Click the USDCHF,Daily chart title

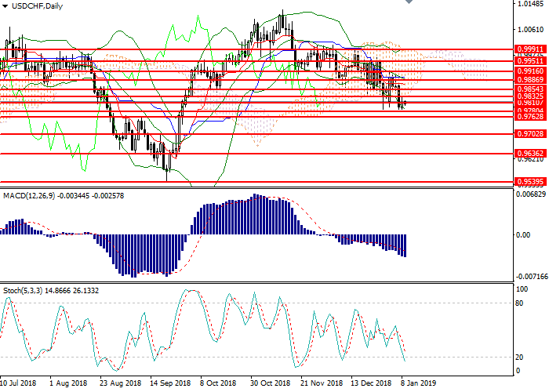tap(35, 5)
